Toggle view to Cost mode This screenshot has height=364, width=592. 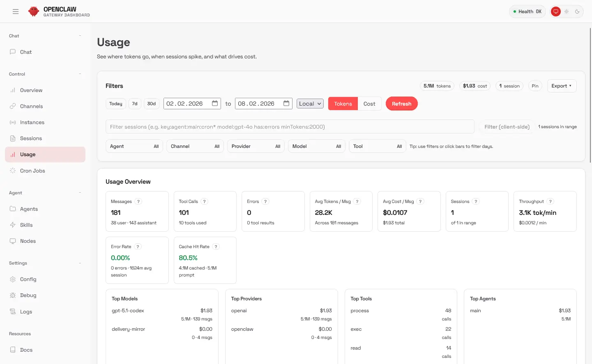coord(369,104)
